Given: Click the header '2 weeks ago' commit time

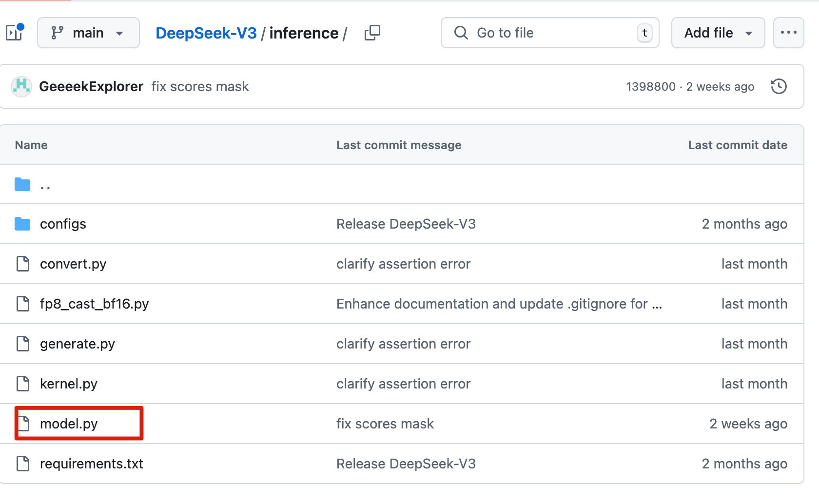Looking at the screenshot, I should [720, 86].
